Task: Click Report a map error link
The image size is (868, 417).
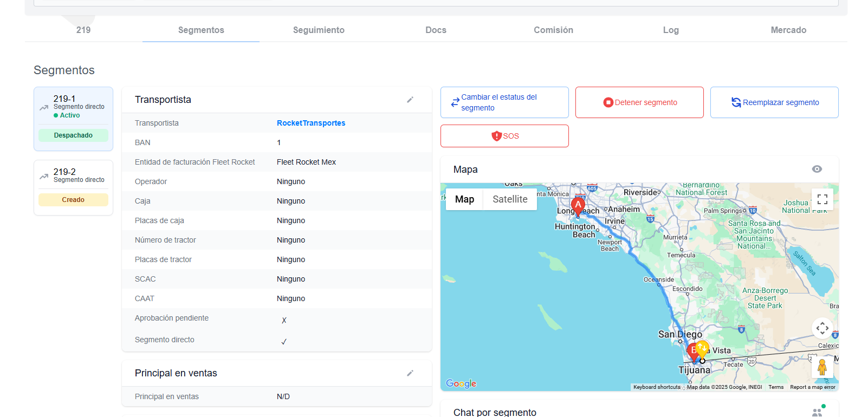Action: pyautogui.click(x=813, y=387)
